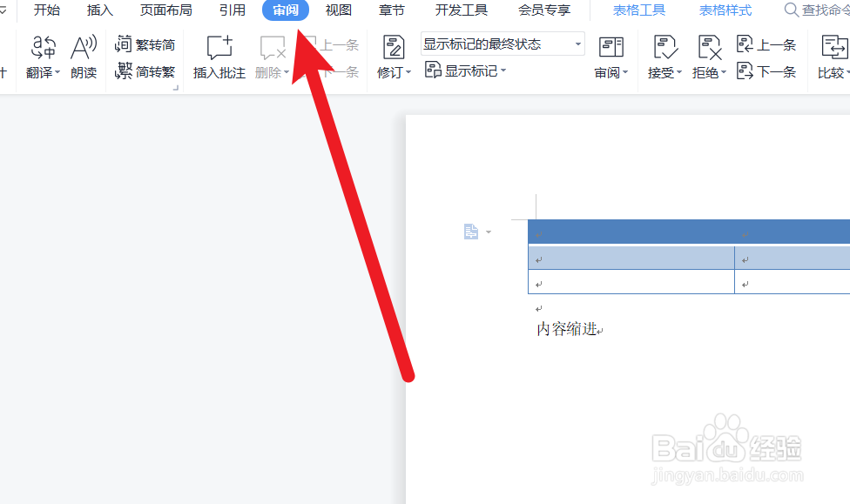Expand the 修订 dropdown arrow
The width and height of the screenshot is (850, 504).
[408, 72]
